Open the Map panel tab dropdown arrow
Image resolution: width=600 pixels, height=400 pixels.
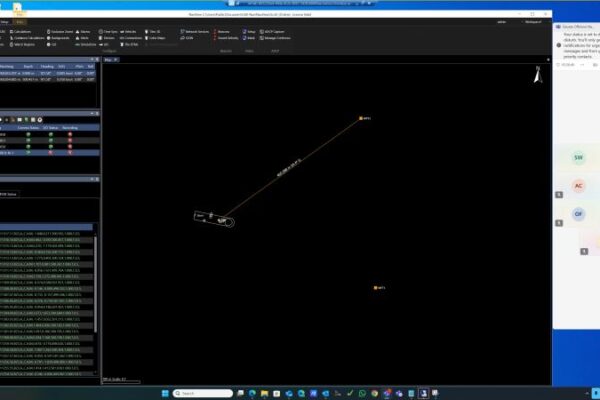(118, 61)
